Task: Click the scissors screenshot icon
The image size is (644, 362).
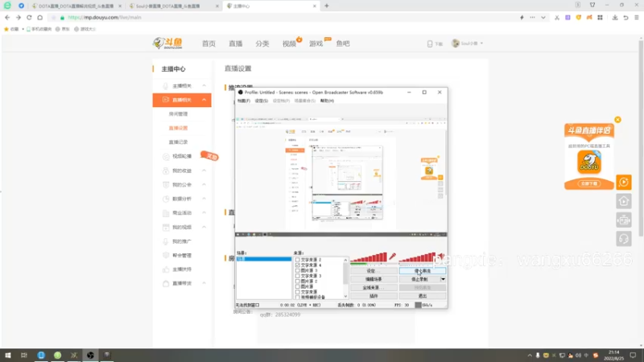Action: coord(557,18)
